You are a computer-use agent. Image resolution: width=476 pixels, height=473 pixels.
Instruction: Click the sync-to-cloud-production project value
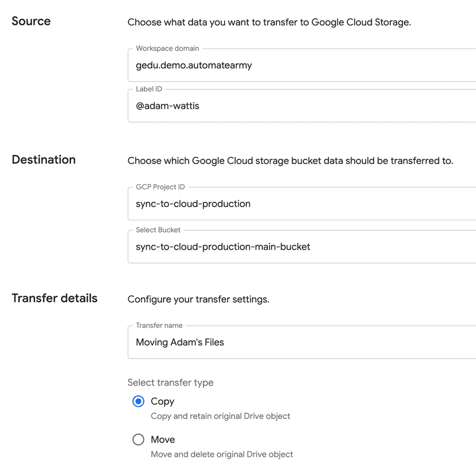(x=193, y=204)
